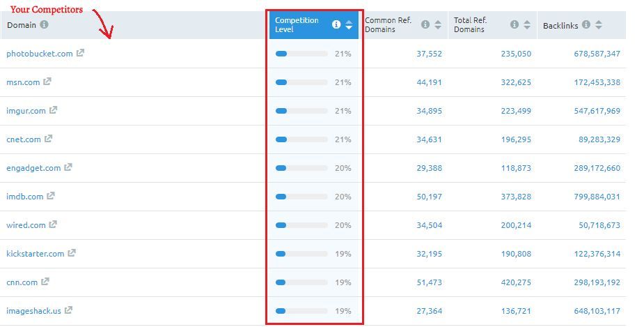Screen dimensions: 644x327
Task: Open the cnn.com domain link
Action: (22, 282)
